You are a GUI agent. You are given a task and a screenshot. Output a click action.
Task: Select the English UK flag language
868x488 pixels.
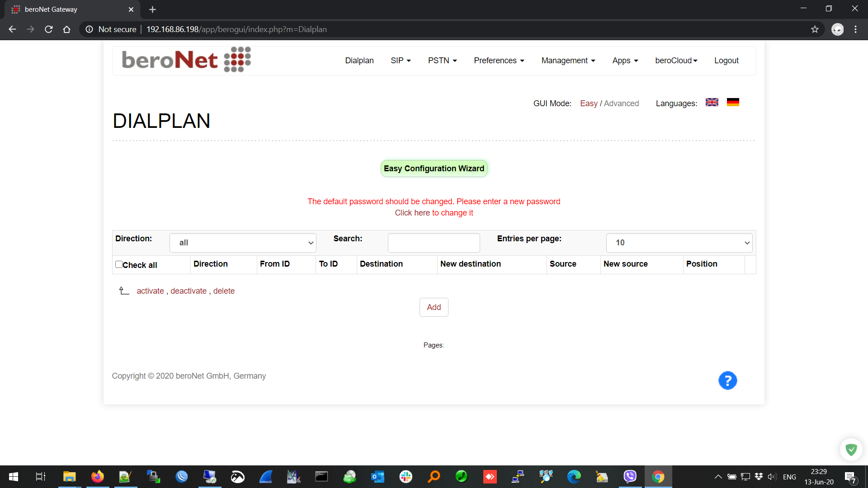coord(712,103)
